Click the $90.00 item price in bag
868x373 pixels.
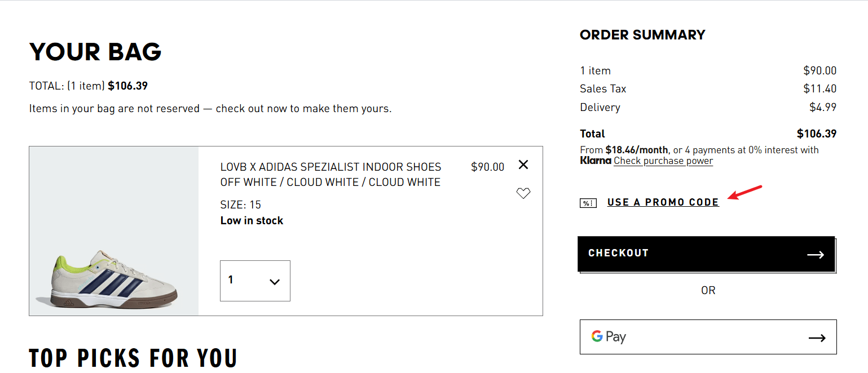pyautogui.click(x=487, y=167)
